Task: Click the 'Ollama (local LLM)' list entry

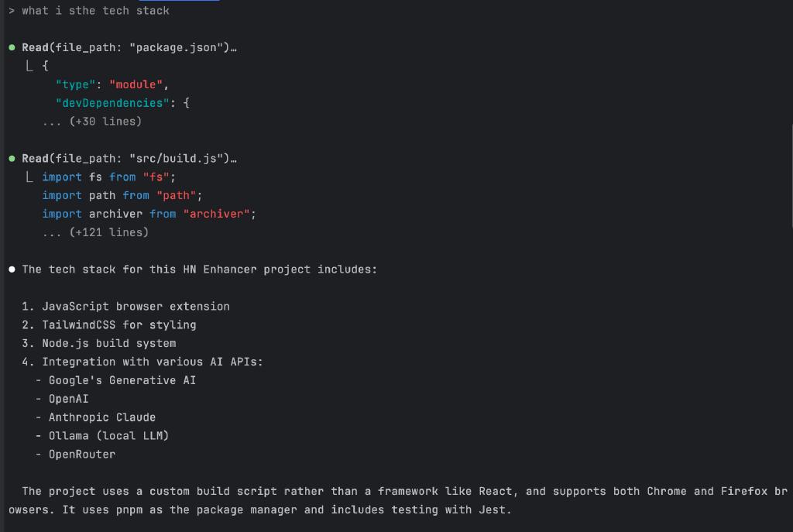Action: pyautogui.click(x=108, y=436)
